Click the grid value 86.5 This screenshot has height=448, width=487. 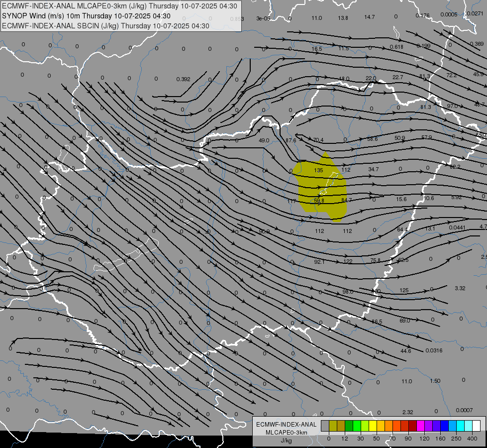(377, 322)
